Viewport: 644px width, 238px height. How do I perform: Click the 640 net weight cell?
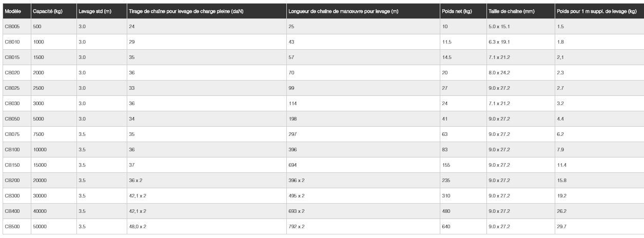point(446,226)
